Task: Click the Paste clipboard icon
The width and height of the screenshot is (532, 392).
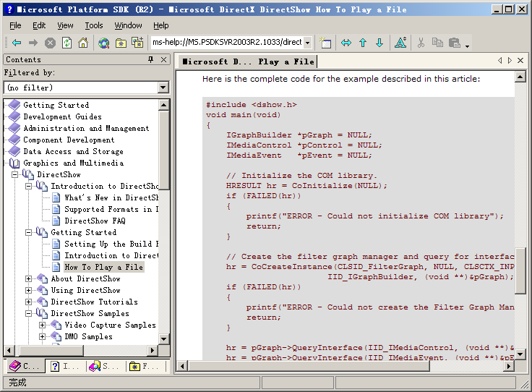Action: coord(455,43)
